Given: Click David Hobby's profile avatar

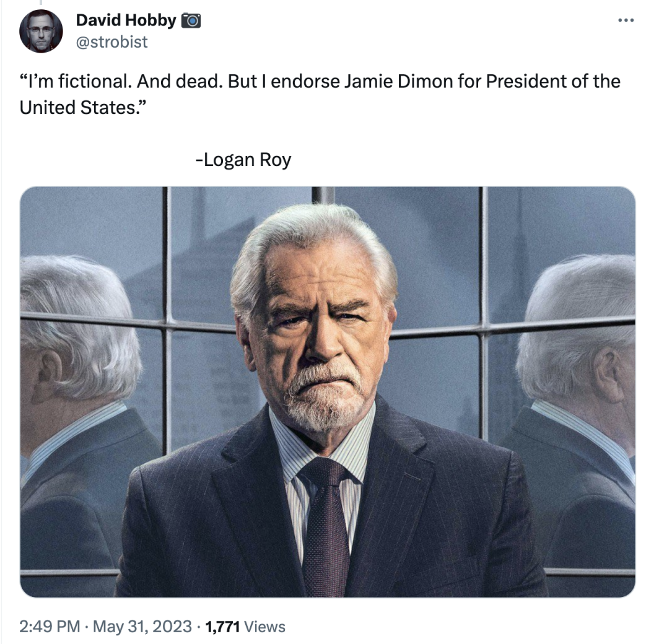Looking at the screenshot, I should 41,31.
